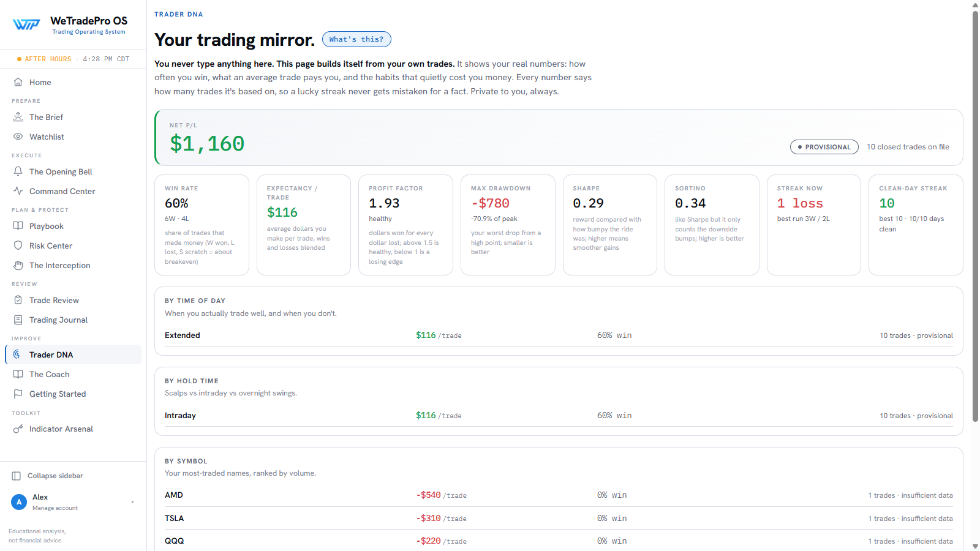Click the Command Center pulse icon
980x551 pixels.
[18, 191]
